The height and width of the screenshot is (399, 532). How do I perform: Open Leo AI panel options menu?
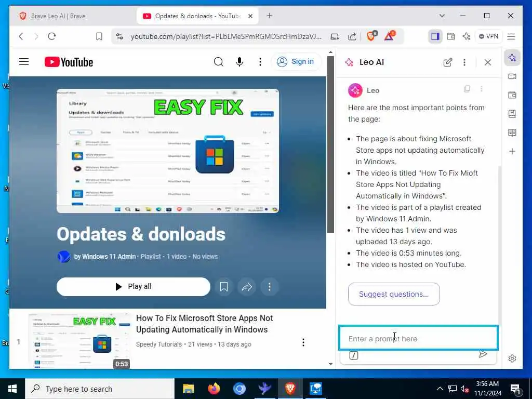464,62
